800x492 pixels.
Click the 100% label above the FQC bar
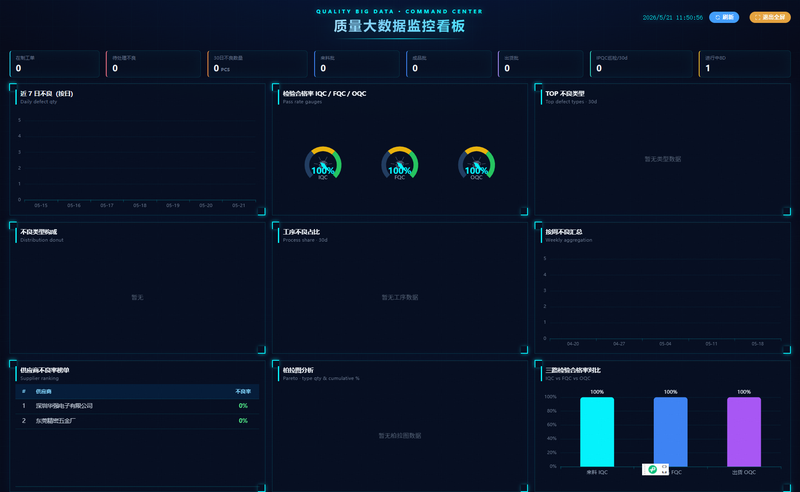pos(670,392)
